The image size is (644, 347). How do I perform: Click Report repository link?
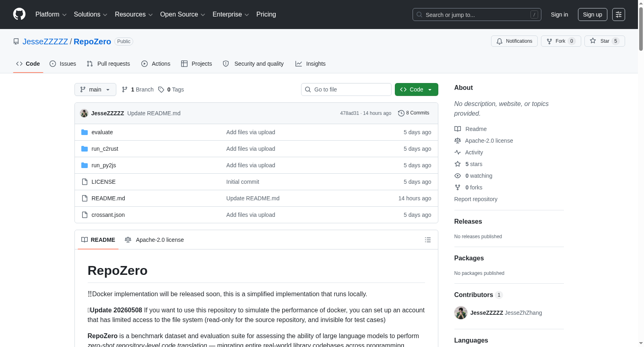tap(476, 199)
